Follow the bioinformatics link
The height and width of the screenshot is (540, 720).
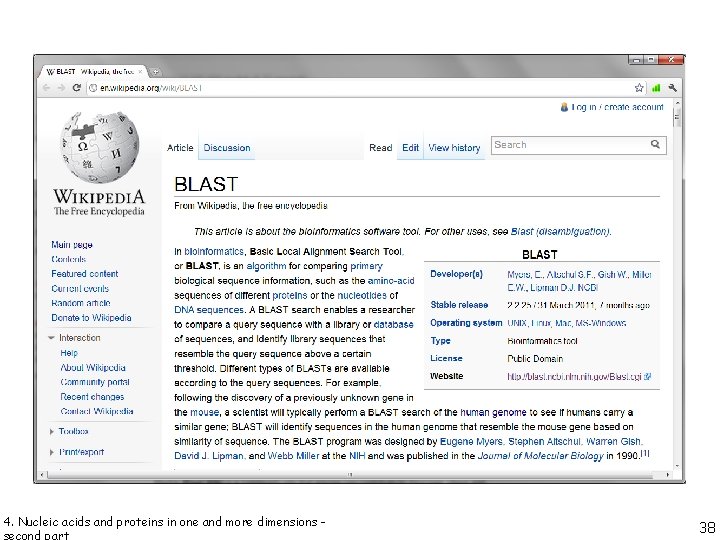[214, 252]
